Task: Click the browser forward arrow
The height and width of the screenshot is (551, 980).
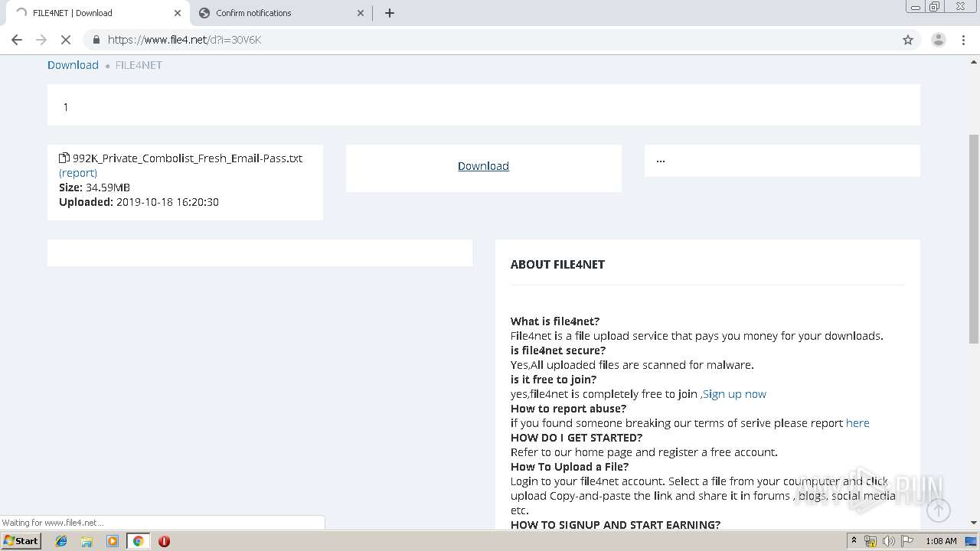Action: pyautogui.click(x=41, y=40)
